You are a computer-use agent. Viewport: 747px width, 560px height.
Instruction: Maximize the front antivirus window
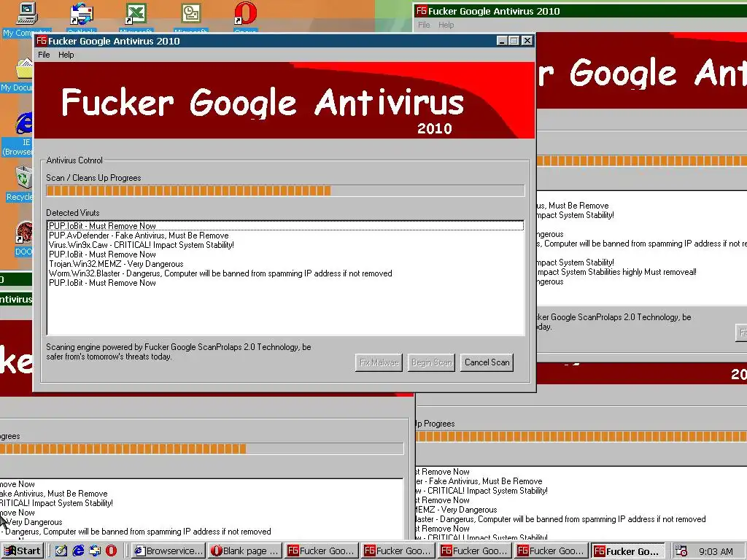[514, 41]
